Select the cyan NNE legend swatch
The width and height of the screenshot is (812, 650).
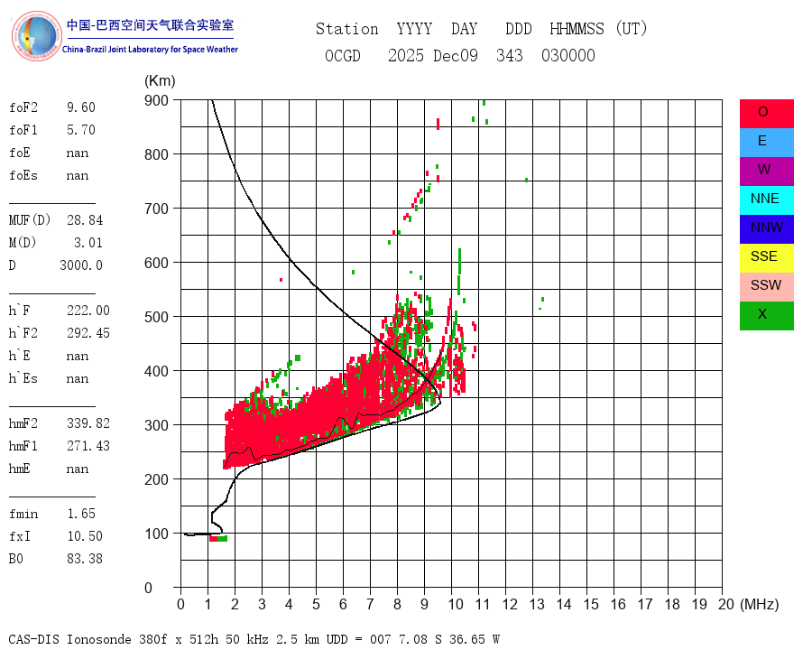pos(766,200)
